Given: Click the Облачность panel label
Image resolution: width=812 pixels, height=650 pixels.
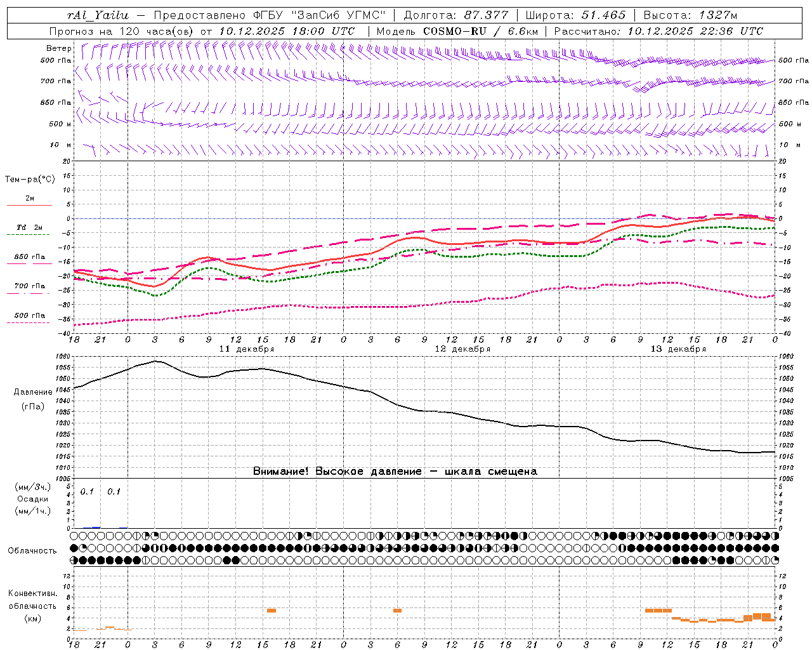Looking at the screenshot, I should [x=32, y=551].
